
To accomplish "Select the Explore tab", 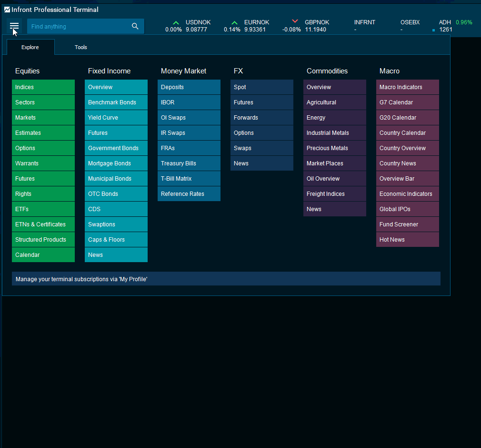I will [x=30, y=47].
